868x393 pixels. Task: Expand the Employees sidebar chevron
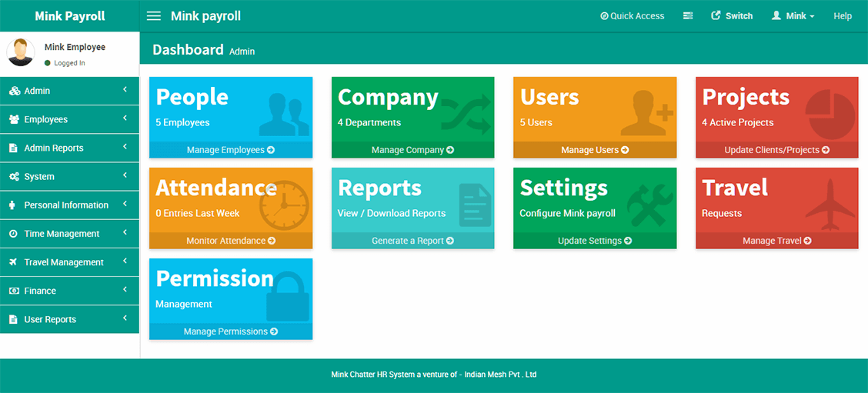click(125, 118)
